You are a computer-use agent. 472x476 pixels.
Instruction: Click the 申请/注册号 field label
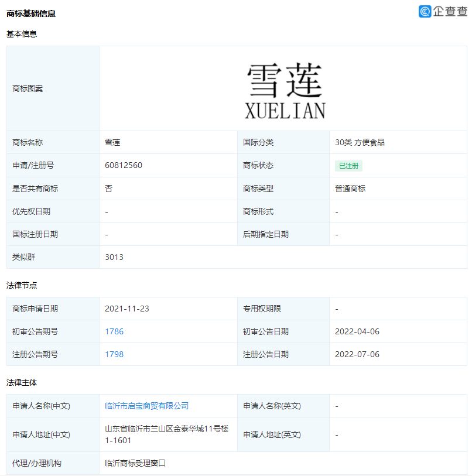coord(33,166)
